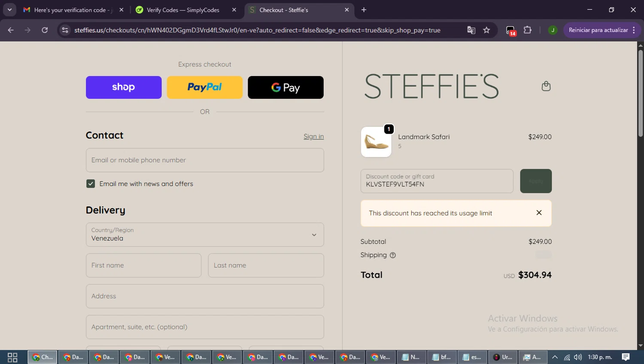Open the tab search dropdown arrow

pos(9,10)
